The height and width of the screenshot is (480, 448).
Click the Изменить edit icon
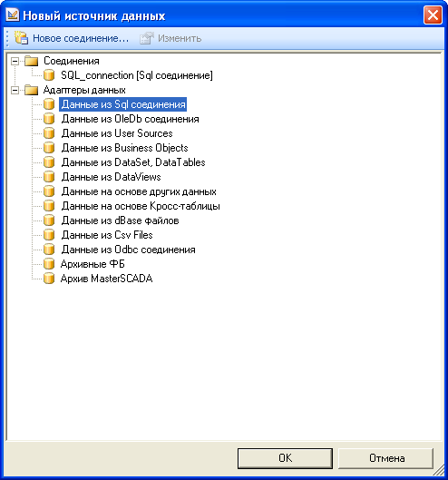[x=147, y=38]
